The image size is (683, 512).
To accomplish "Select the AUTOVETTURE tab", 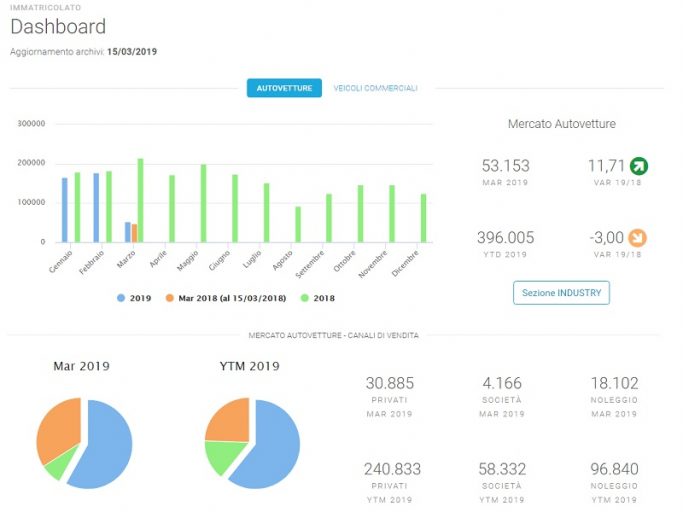I will [284, 88].
